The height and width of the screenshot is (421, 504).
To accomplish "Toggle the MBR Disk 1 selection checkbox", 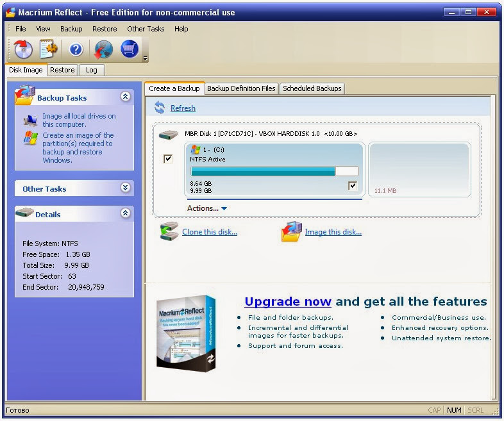I will pyautogui.click(x=168, y=159).
